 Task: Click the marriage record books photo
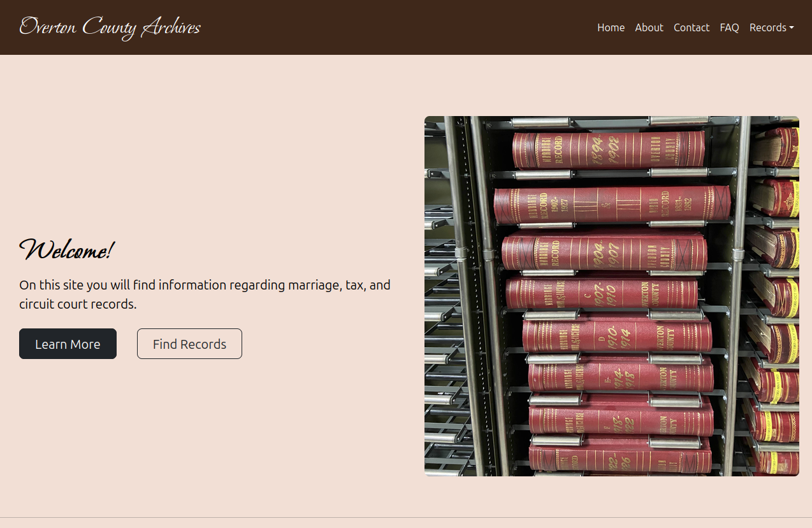(x=612, y=296)
